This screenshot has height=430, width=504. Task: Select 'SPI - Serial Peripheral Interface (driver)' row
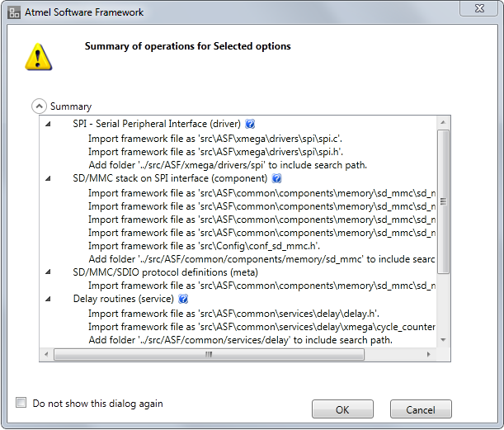157,124
